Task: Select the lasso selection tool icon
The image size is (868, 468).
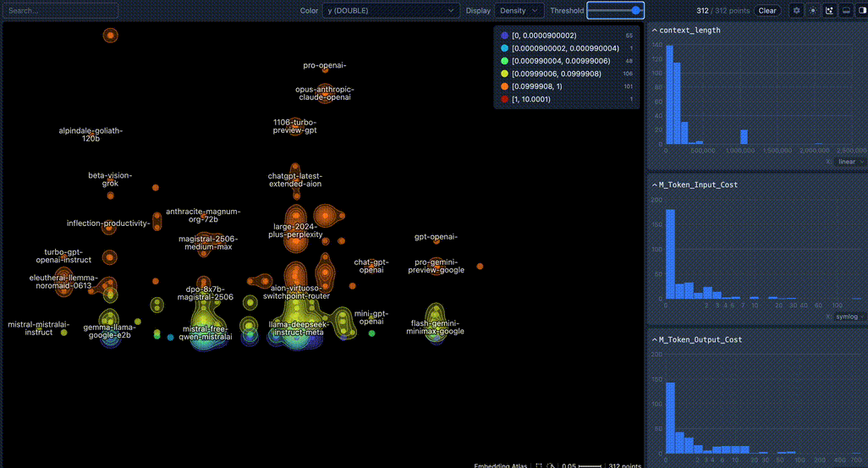Action: tap(551, 465)
